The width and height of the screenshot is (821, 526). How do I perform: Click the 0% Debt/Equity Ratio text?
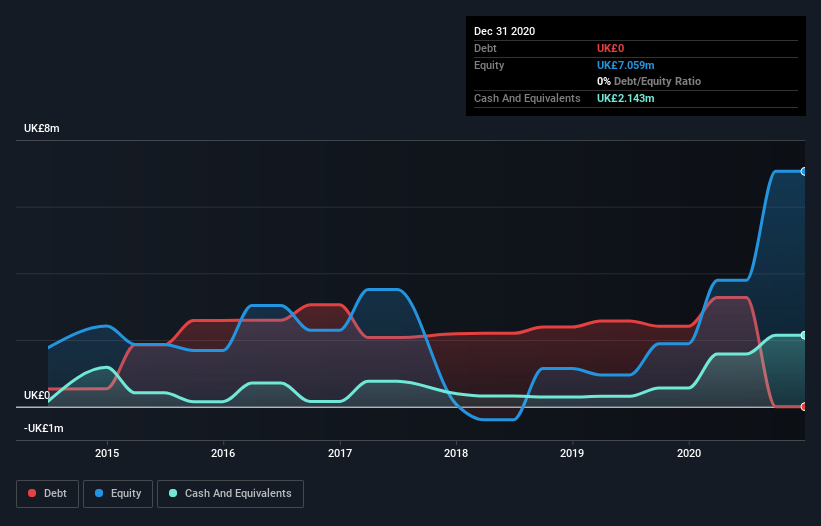click(x=649, y=81)
